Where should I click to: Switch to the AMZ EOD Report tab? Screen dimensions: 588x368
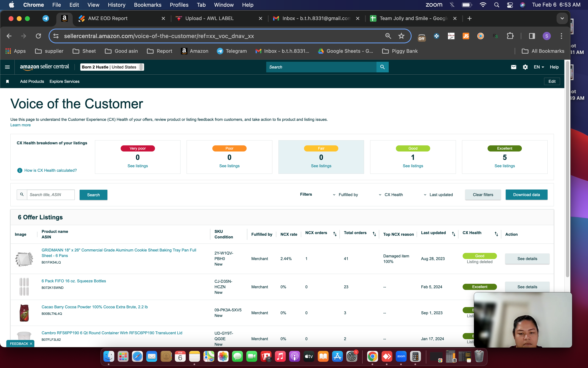click(x=121, y=18)
